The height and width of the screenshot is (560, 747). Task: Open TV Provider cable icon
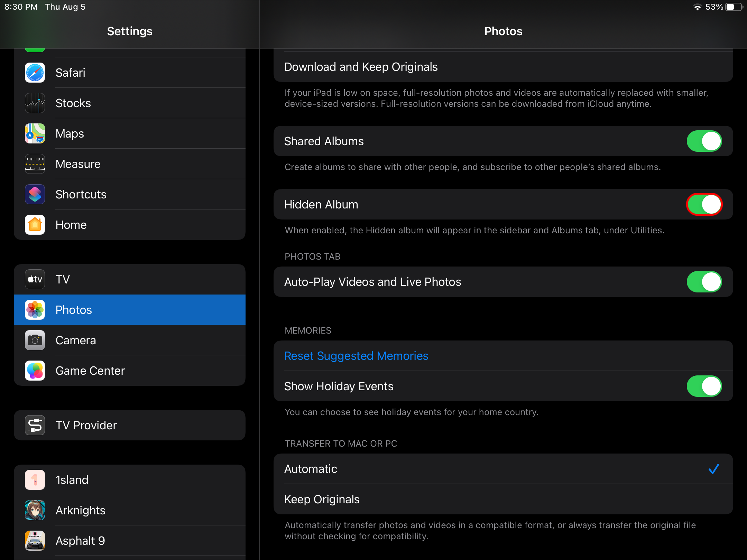(35, 425)
